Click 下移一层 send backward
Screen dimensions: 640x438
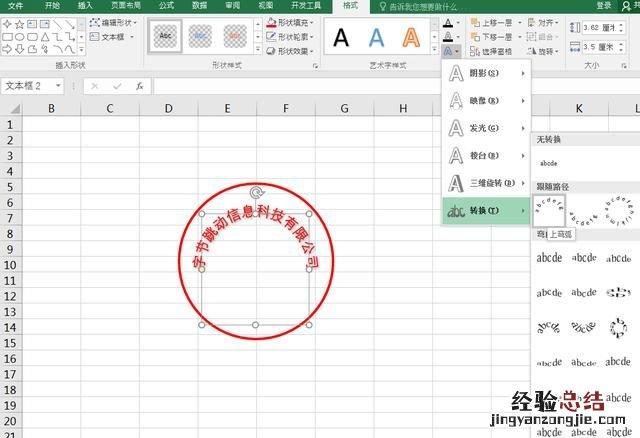(492, 37)
